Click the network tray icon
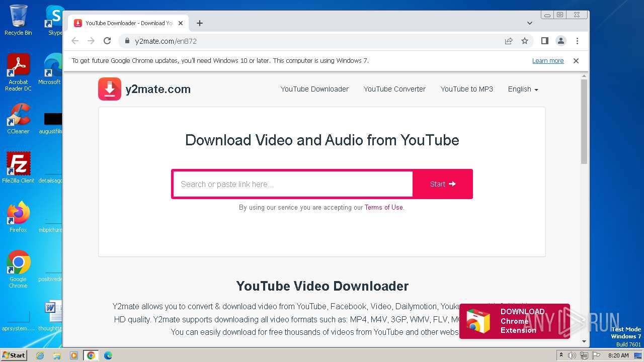Viewport: 644px width, 362px height. (x=584, y=355)
